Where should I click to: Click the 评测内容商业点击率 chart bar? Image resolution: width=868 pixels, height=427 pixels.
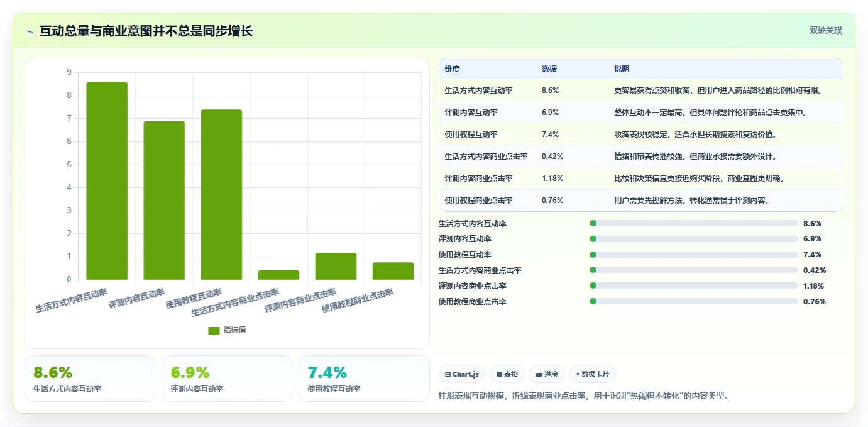336,266
